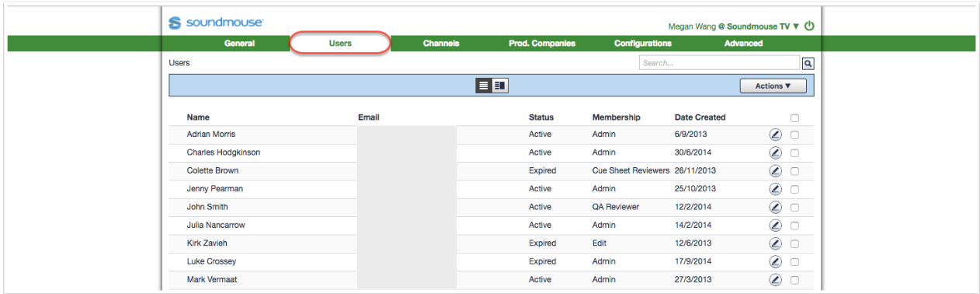Edit user Adrian Morris with pencil icon
This screenshot has width=980, height=294.
[775, 135]
